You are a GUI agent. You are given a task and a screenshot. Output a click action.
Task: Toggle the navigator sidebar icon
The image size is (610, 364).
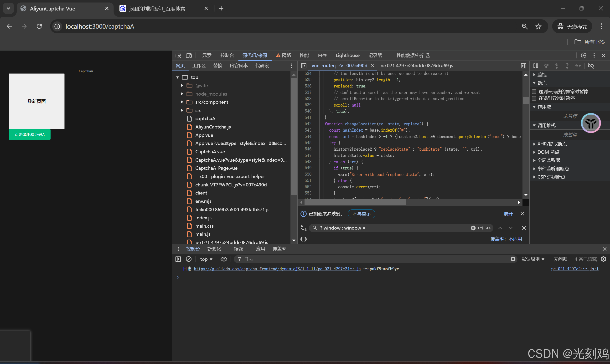[x=304, y=66]
